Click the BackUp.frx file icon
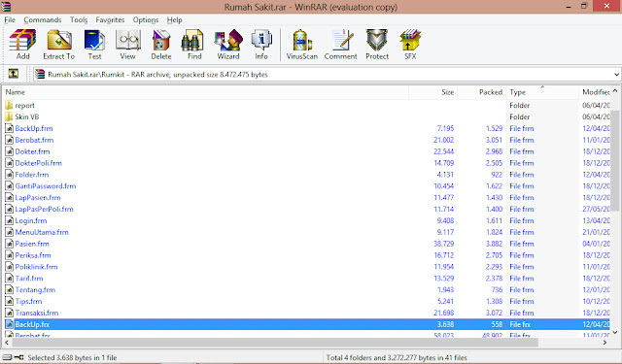This screenshot has height=364, width=622. 9,324
